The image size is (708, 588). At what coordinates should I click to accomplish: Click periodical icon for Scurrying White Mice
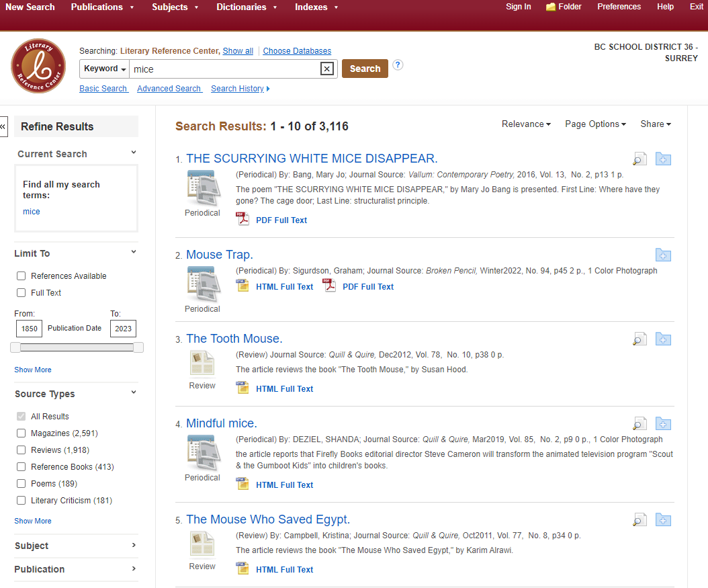[203, 188]
